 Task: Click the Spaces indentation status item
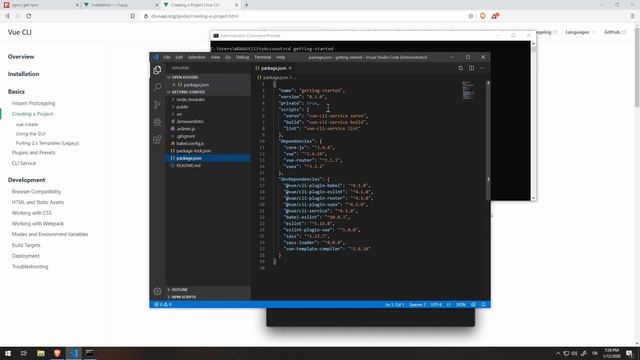(x=418, y=304)
